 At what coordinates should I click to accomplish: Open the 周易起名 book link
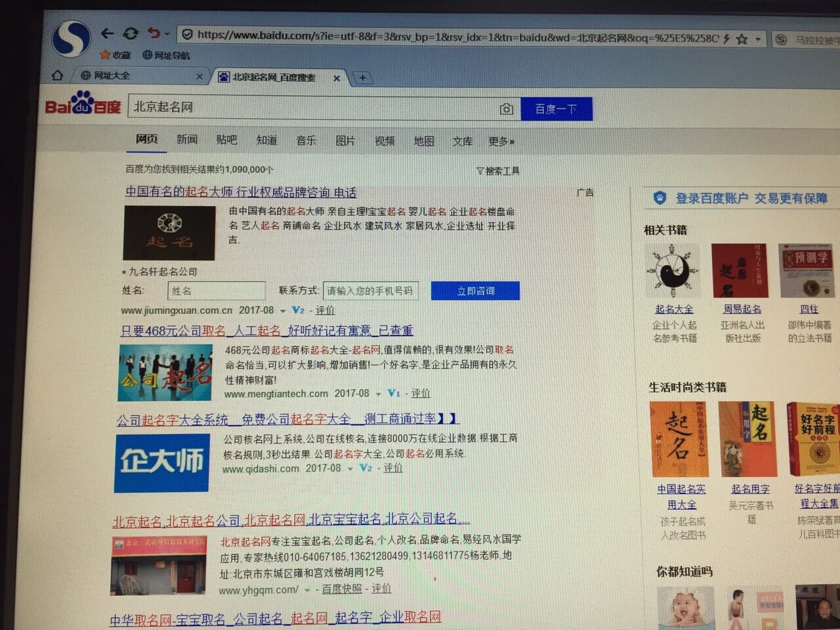click(x=742, y=309)
